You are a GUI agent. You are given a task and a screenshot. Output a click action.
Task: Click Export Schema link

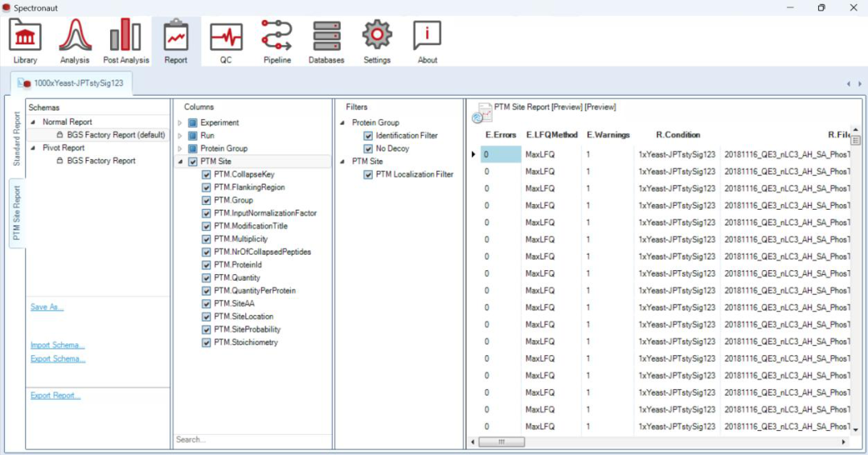58,359
